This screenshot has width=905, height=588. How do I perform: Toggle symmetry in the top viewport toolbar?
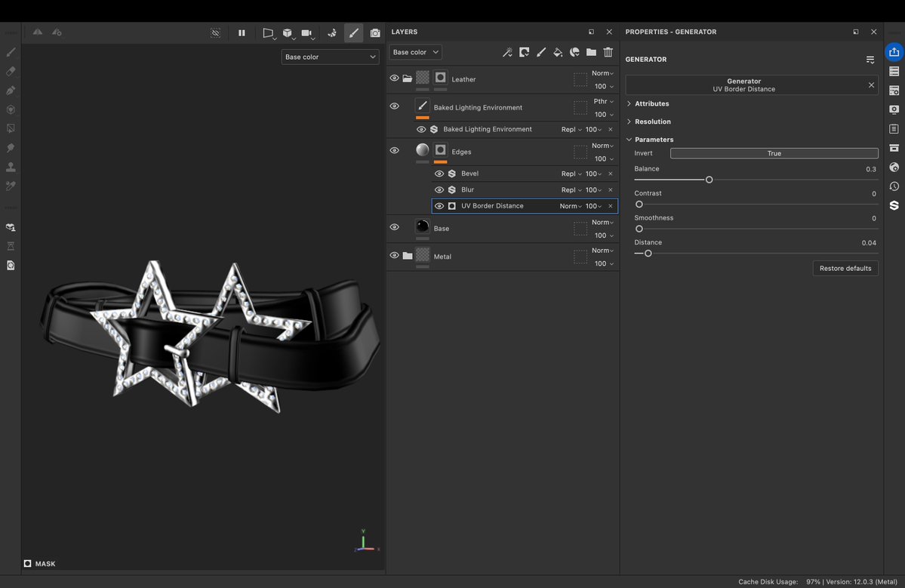38,32
